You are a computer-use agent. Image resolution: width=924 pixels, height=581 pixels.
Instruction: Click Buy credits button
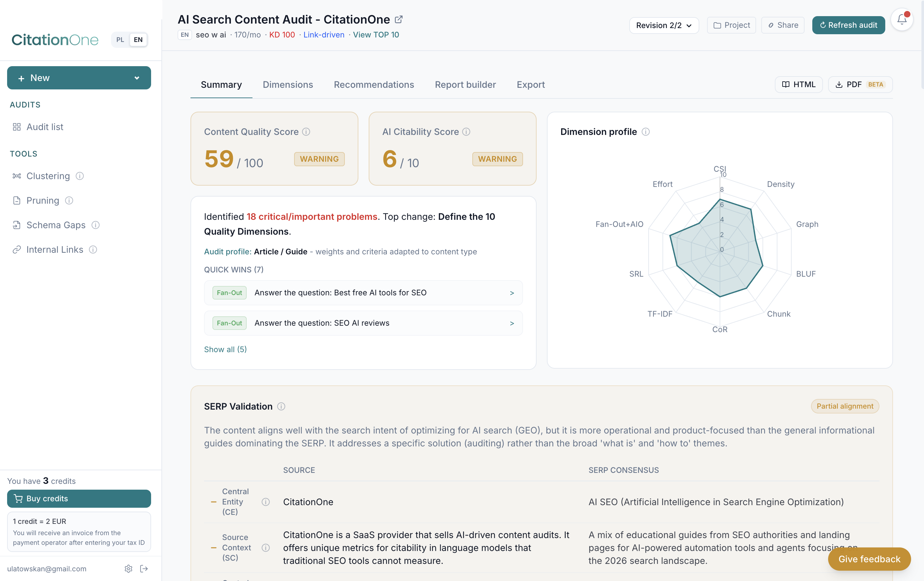click(x=79, y=498)
